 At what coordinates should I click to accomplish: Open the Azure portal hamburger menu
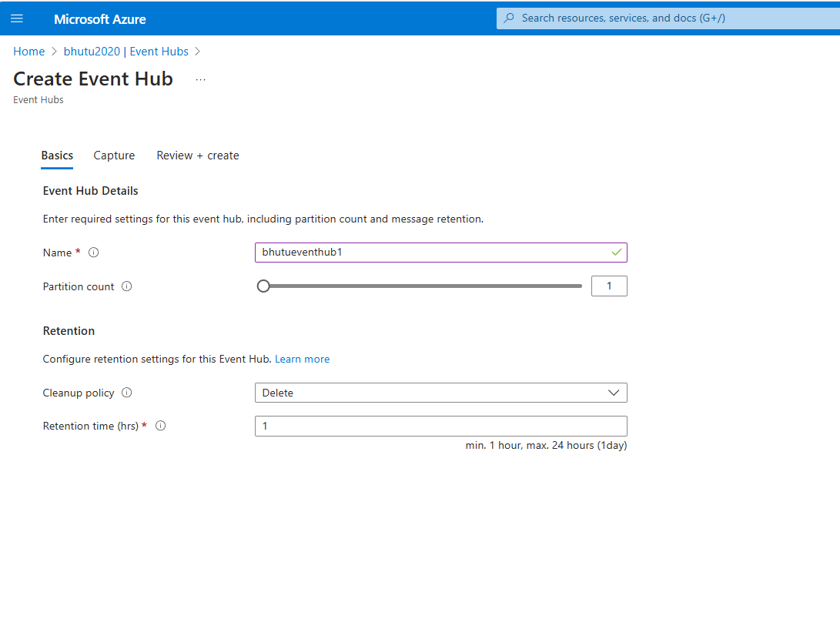click(x=17, y=18)
